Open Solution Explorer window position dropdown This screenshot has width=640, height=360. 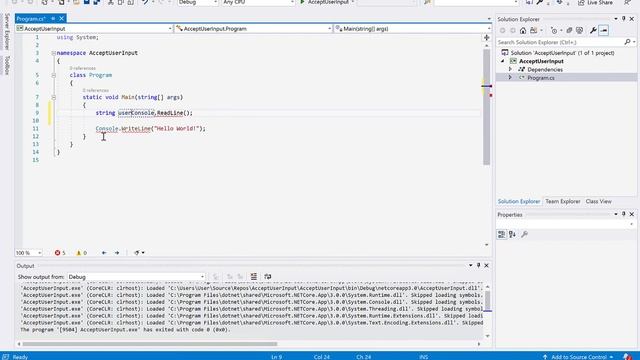(616, 19)
